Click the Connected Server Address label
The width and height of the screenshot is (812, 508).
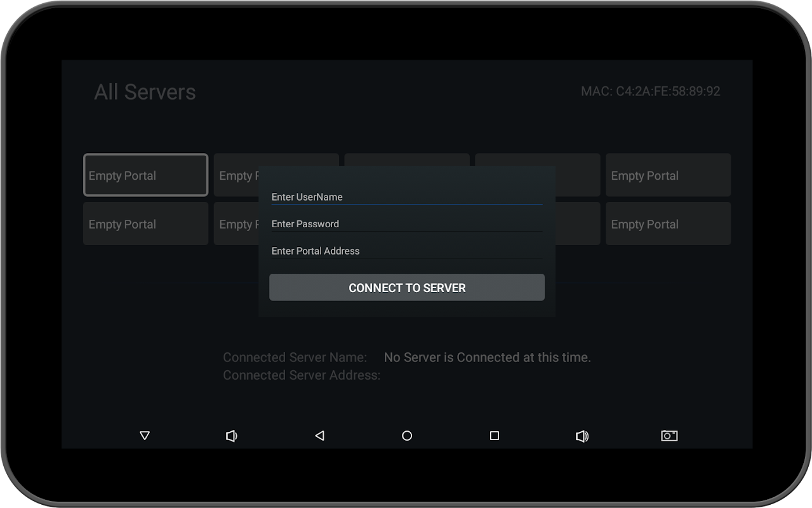[302, 375]
